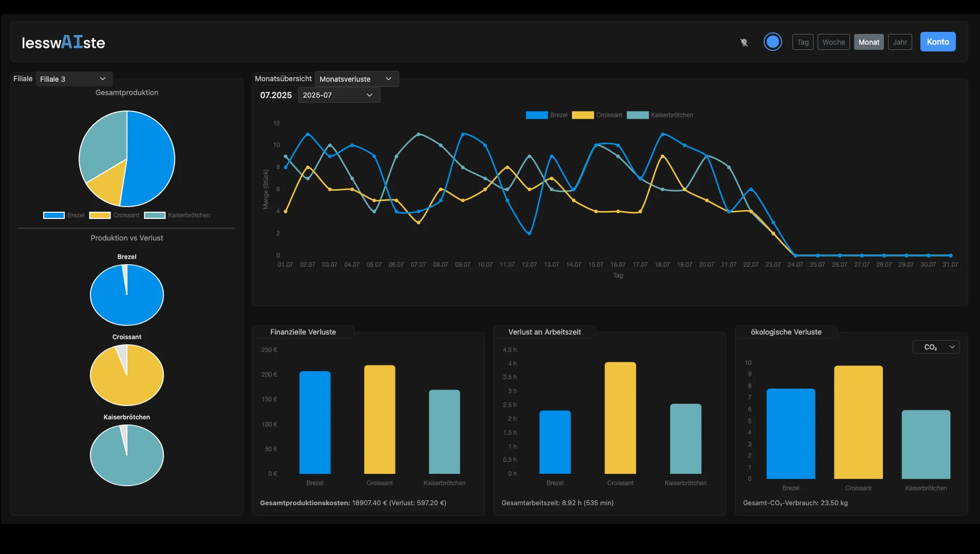
Task: Select the Jahr time range
Action: (x=899, y=42)
